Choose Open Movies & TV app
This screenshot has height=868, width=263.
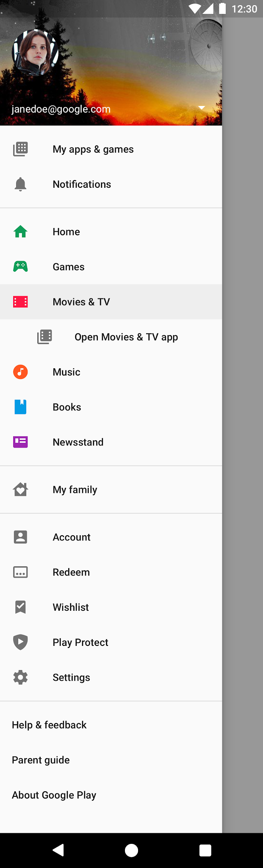click(x=111, y=337)
